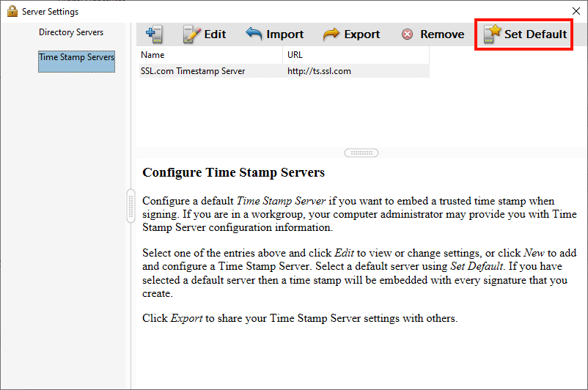Click the red Remove X icon
Screen dimensions: 588x390
click(407, 34)
